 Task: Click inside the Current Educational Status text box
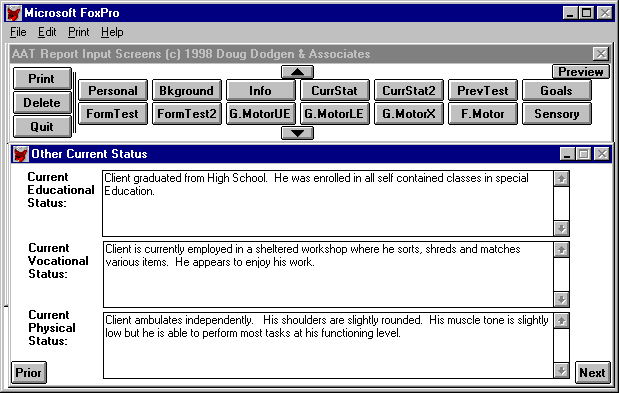coord(328,204)
